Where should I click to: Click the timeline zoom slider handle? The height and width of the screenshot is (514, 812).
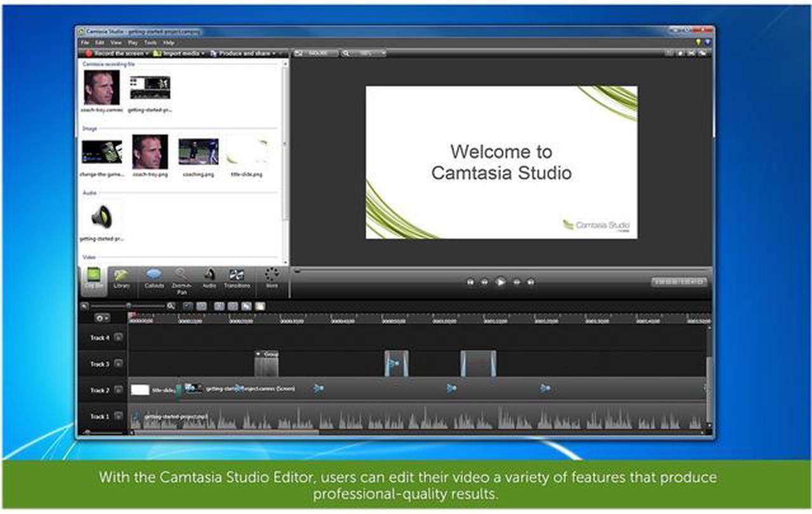click(x=129, y=306)
